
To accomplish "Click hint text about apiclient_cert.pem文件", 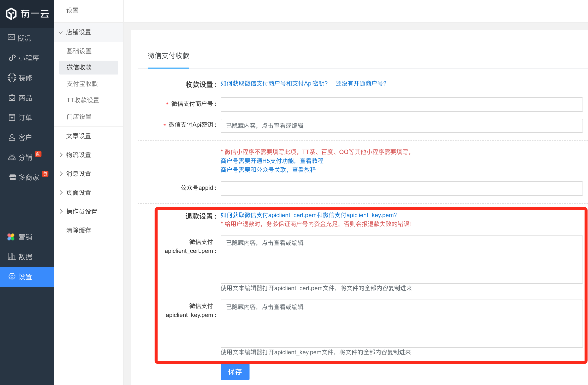I will 316,288.
